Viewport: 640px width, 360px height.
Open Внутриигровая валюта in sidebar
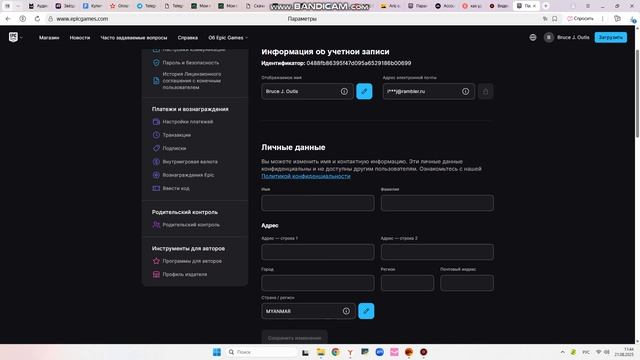pyautogui.click(x=185, y=162)
